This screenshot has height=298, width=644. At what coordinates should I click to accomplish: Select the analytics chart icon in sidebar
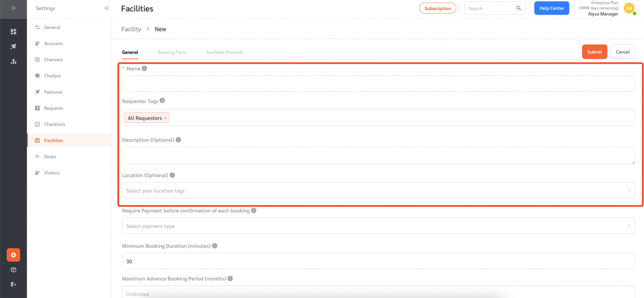pos(13,62)
